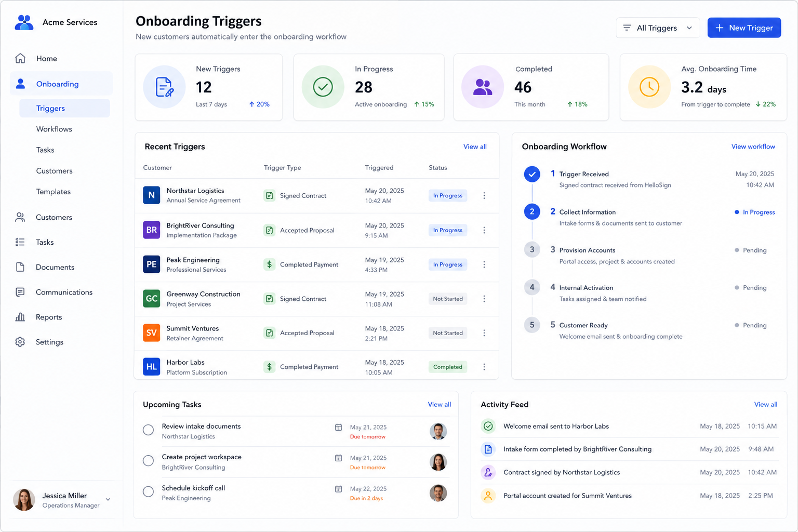The image size is (798, 532).
Task: Open more options for Peak Engineering row
Action: coord(484,264)
